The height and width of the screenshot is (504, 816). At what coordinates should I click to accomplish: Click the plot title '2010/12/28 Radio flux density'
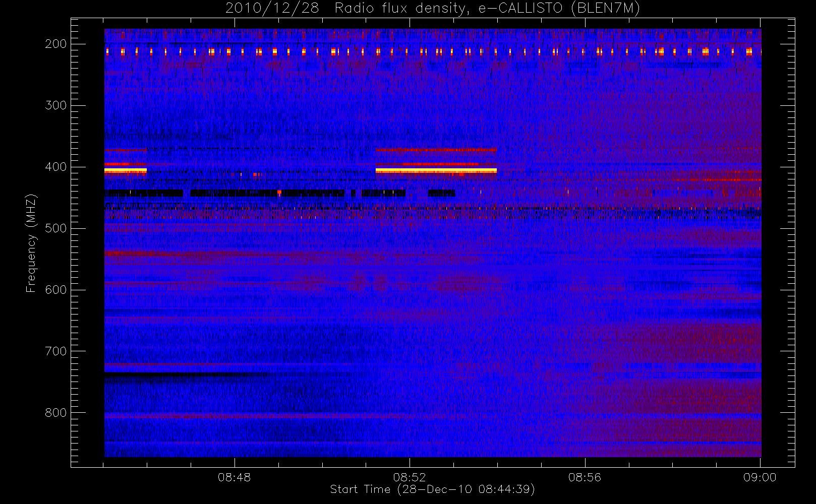(347, 9)
